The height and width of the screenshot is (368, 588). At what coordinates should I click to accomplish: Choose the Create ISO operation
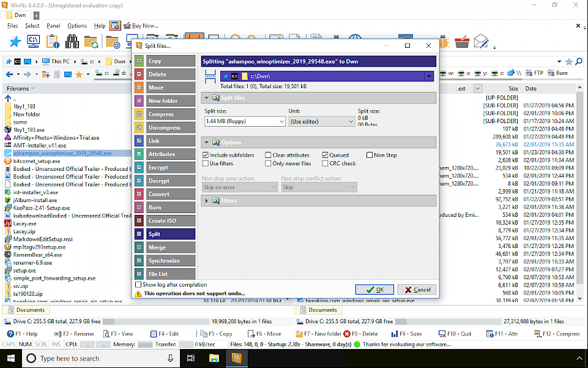point(165,220)
